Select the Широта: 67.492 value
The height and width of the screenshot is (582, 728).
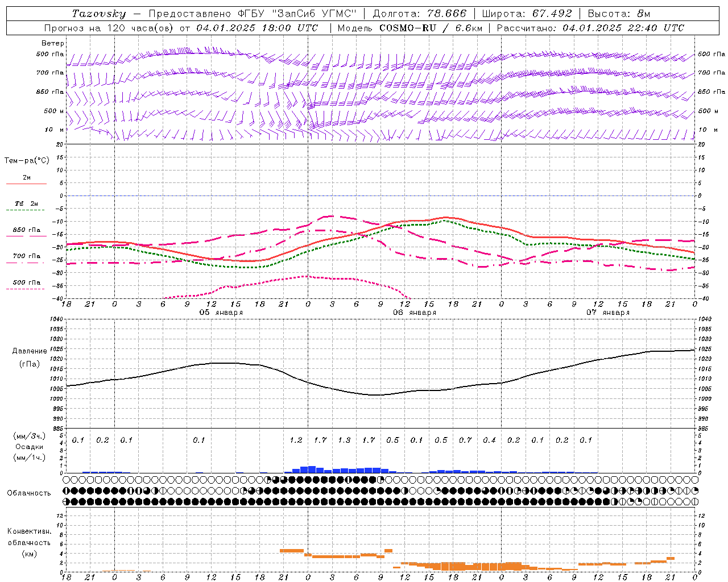coord(527,14)
